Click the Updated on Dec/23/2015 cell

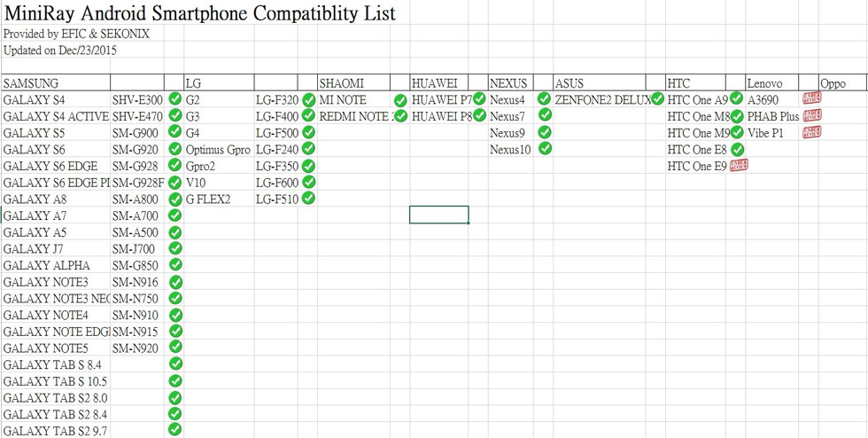tap(60, 51)
